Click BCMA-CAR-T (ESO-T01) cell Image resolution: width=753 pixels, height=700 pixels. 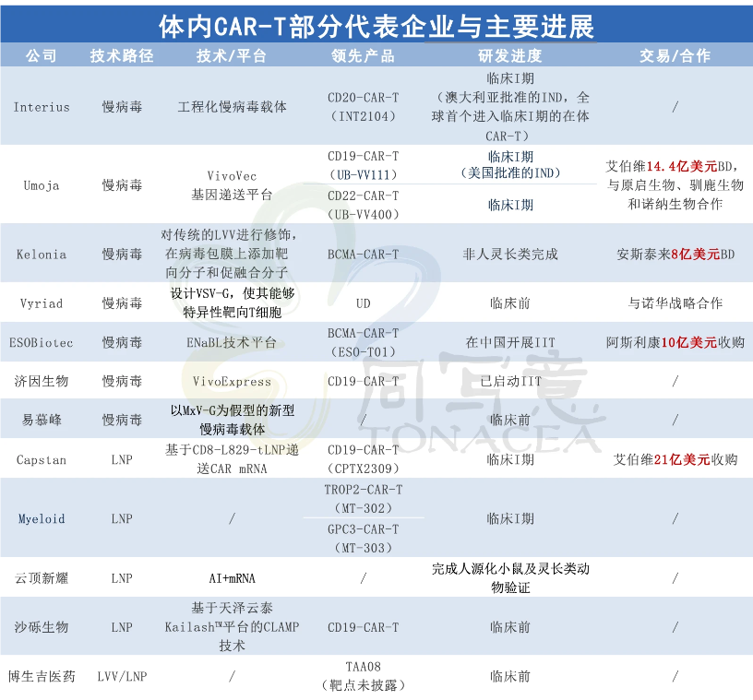click(x=363, y=342)
